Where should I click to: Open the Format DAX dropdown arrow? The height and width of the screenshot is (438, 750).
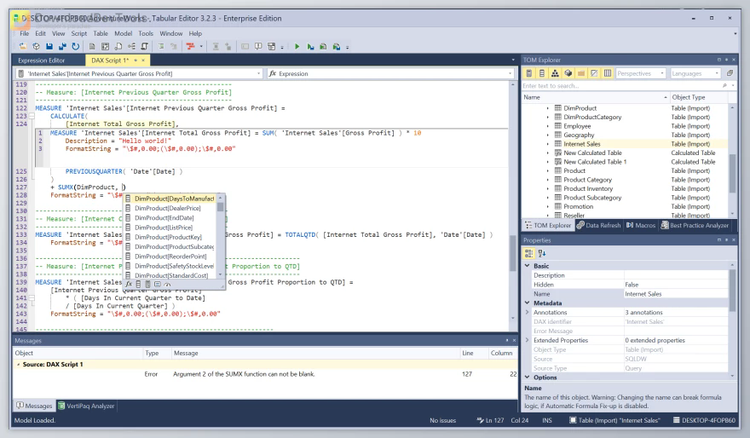coord(201,46)
